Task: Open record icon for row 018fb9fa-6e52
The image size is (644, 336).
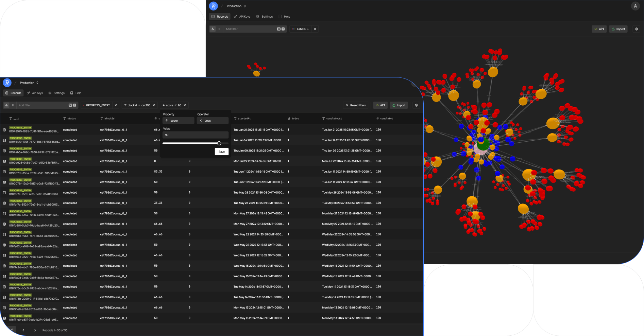Action: pos(4,214)
